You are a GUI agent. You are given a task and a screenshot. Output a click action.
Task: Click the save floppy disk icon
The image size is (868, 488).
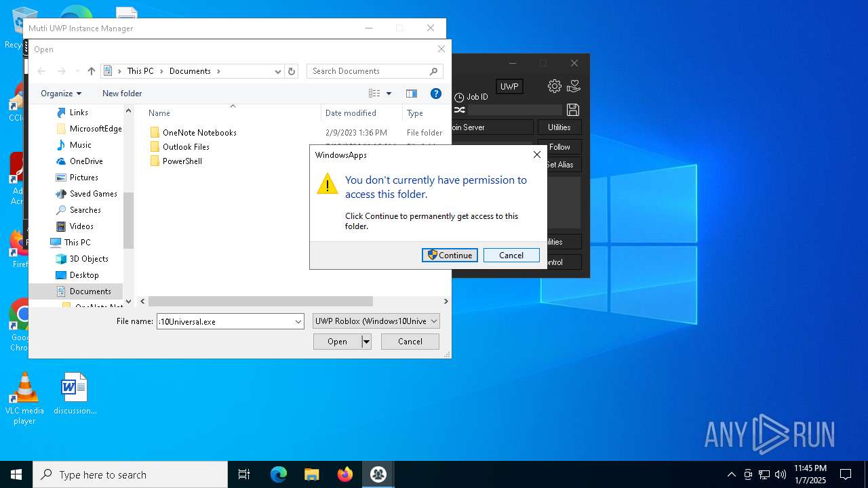(573, 110)
